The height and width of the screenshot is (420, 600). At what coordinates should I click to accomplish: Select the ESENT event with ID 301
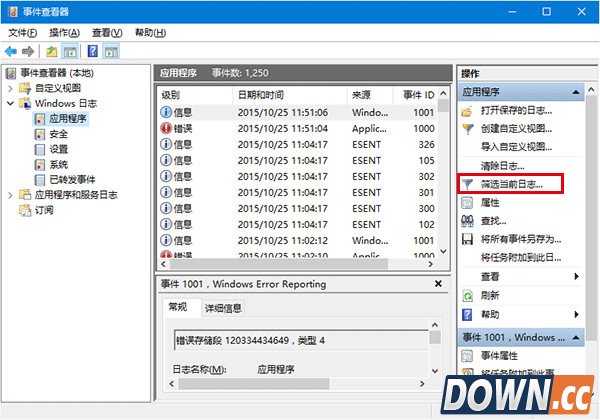tap(298, 193)
